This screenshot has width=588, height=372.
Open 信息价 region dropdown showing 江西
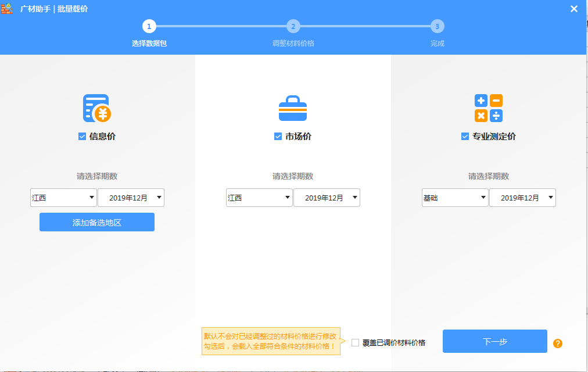63,198
